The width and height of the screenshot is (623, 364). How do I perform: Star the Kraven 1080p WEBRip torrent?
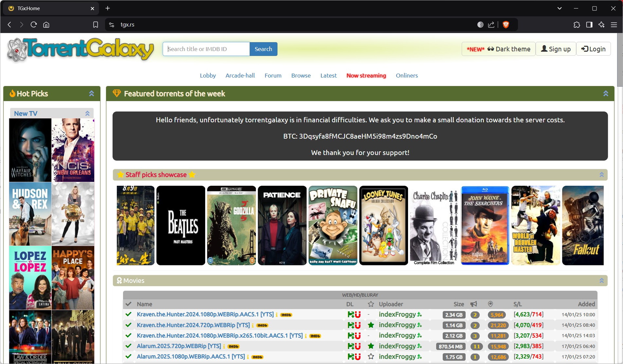(x=371, y=314)
